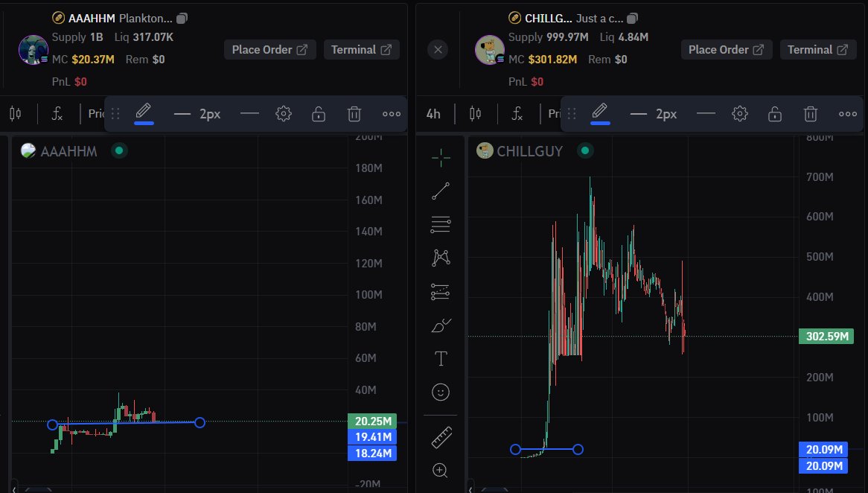Screen dimensions: 868x493
Task: Select line color pencil in CHILLGUY drawing toolbar
Action: [x=600, y=113]
